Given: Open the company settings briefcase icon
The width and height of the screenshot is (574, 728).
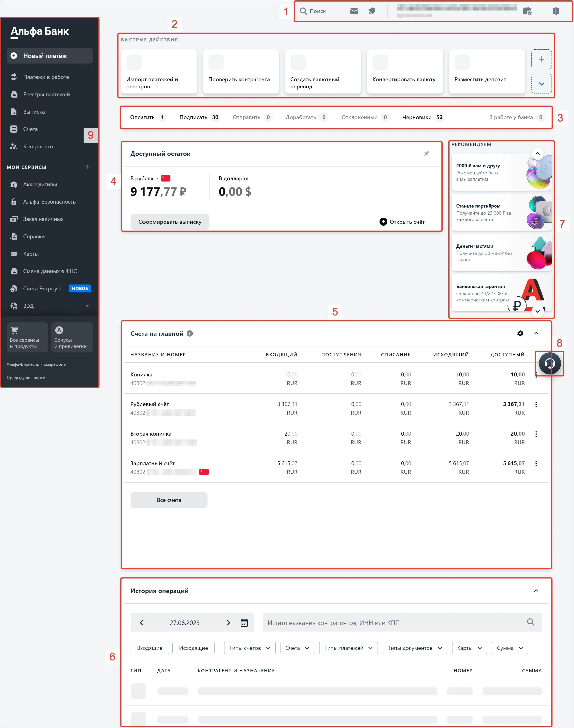Looking at the screenshot, I should (x=527, y=11).
